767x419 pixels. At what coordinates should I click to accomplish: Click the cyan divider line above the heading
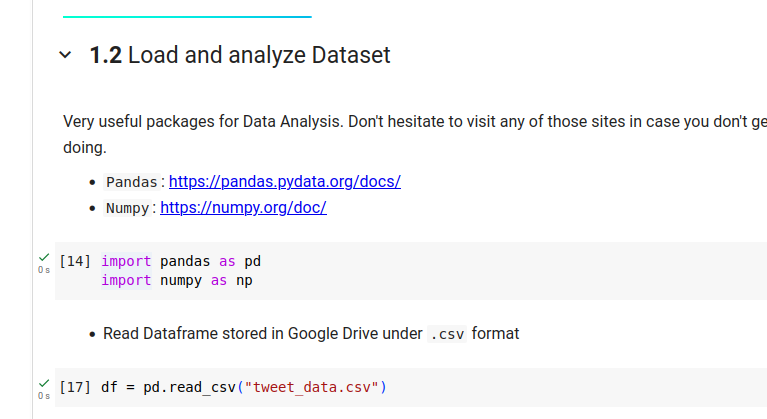coord(187,16)
